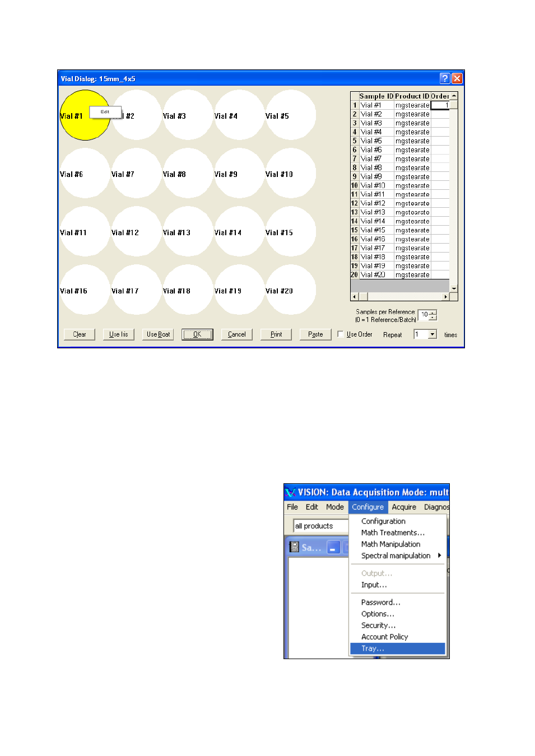Click the Product ID column header
535x756 pixels.
[x=412, y=96]
